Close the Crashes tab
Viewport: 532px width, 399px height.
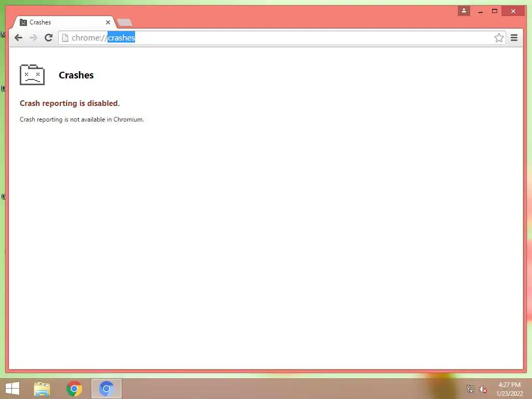point(108,22)
